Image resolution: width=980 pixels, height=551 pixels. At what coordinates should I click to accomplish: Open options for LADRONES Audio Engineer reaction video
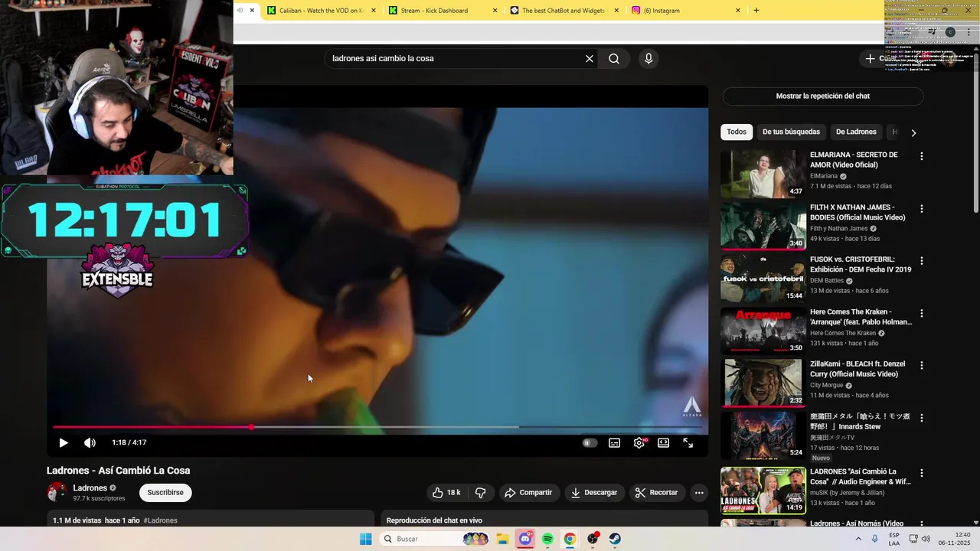coord(922,474)
